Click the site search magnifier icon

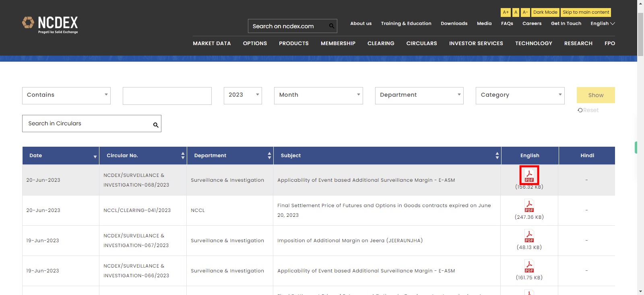[332, 26]
